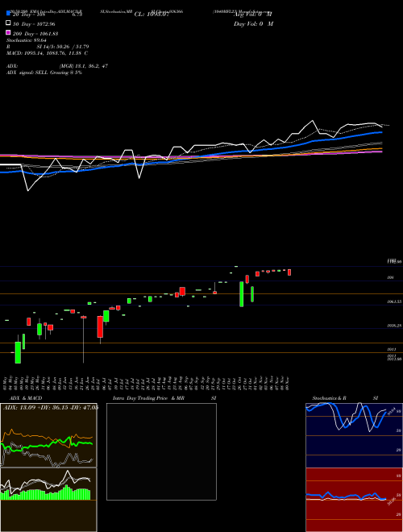
Task: Click the blue 20 Day legend swatch
Action: [x=8, y=15]
